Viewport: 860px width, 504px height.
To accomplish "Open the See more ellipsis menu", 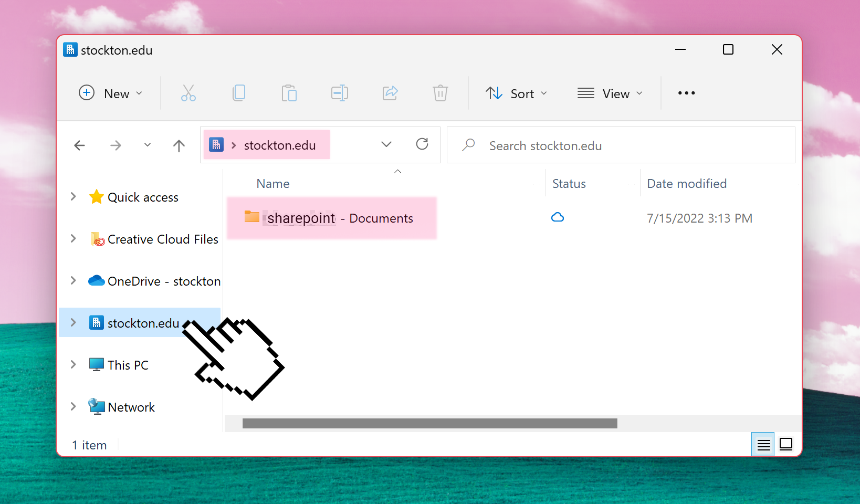I will tap(686, 93).
